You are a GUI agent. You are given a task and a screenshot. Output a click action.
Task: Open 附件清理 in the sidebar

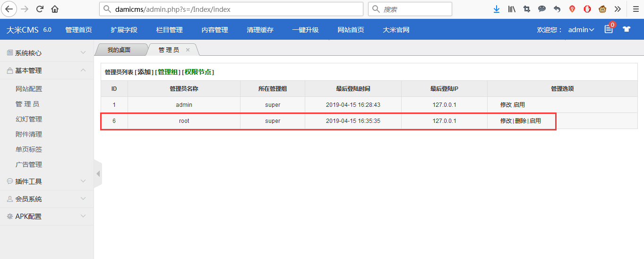click(29, 134)
